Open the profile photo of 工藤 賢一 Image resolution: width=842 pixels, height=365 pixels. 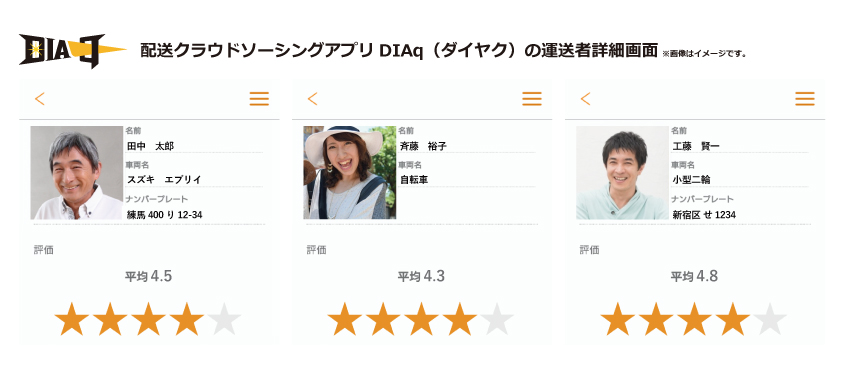click(622, 173)
